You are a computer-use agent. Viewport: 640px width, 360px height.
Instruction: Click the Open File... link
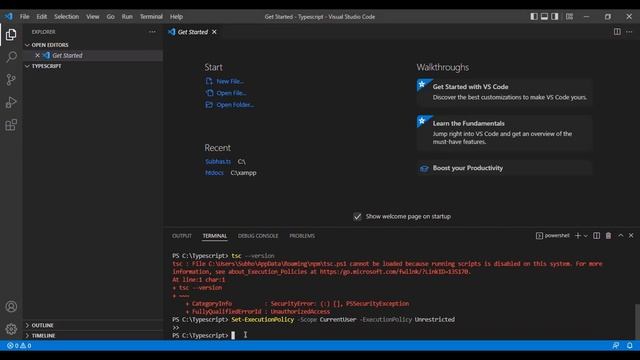point(231,93)
